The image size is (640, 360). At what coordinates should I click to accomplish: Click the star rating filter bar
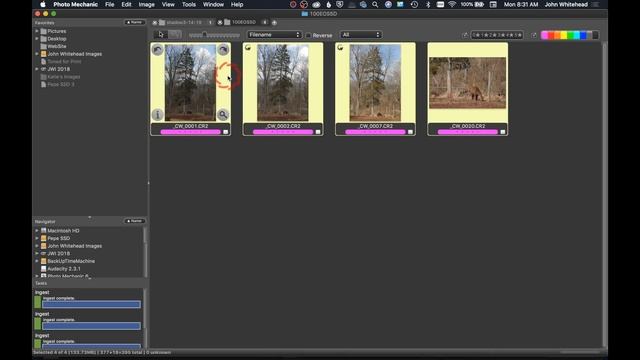pos(497,35)
